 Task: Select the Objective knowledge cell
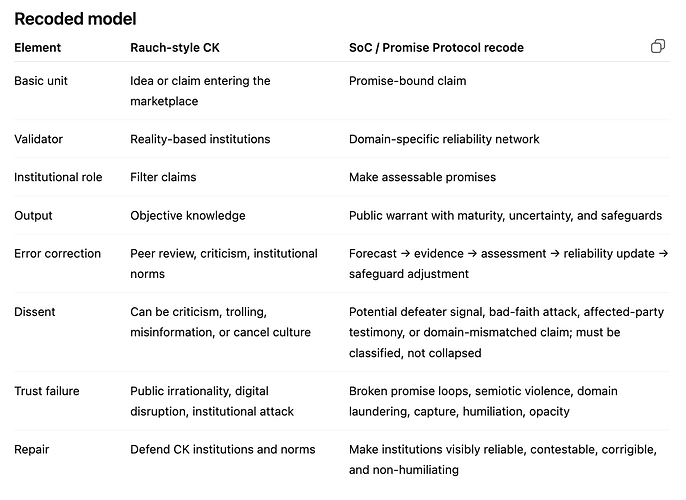coord(188,215)
